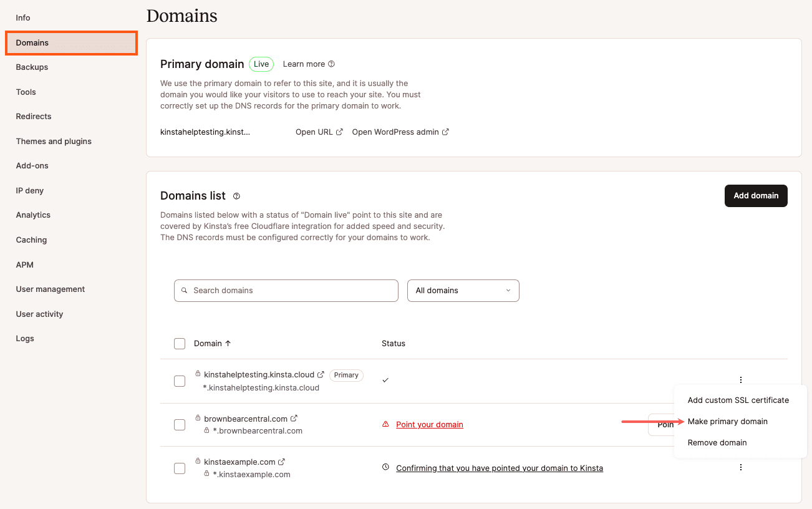Check the brownbearcentral.com row checkbox
This screenshot has height=509, width=812.
click(180, 424)
